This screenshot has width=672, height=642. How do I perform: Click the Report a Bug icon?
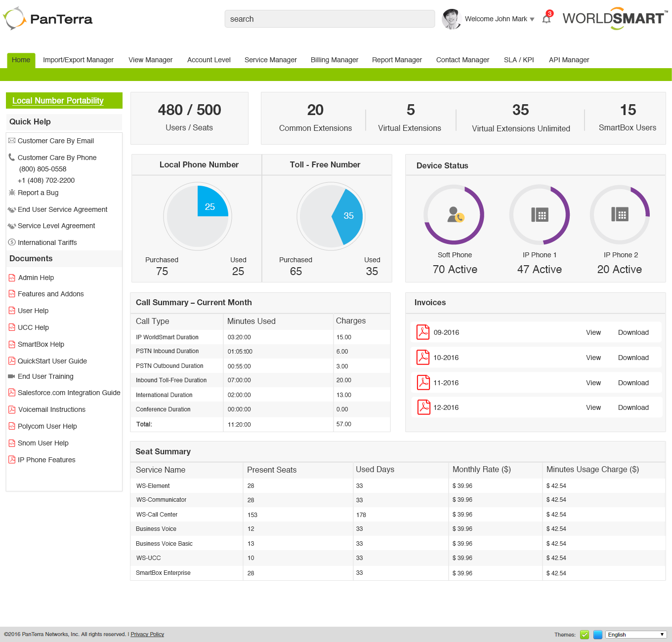(x=11, y=193)
